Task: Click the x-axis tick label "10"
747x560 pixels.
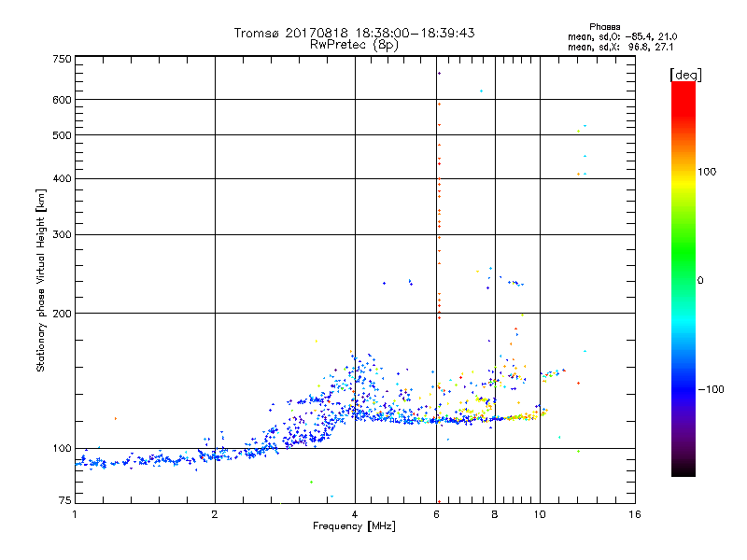Action: (540, 514)
